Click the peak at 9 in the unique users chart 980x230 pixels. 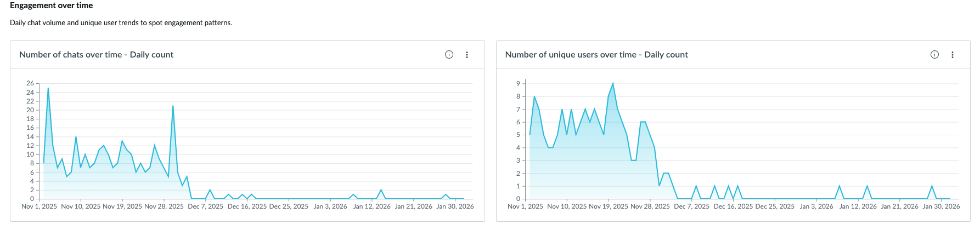(x=613, y=83)
